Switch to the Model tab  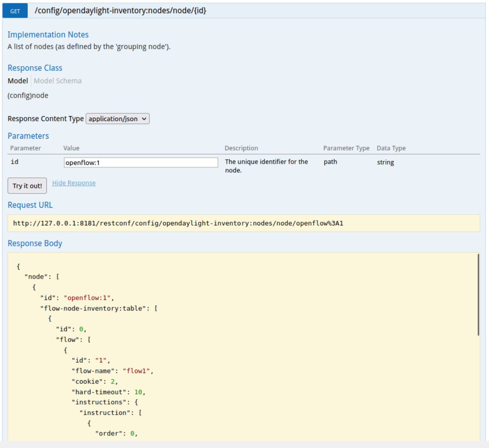[x=18, y=81]
